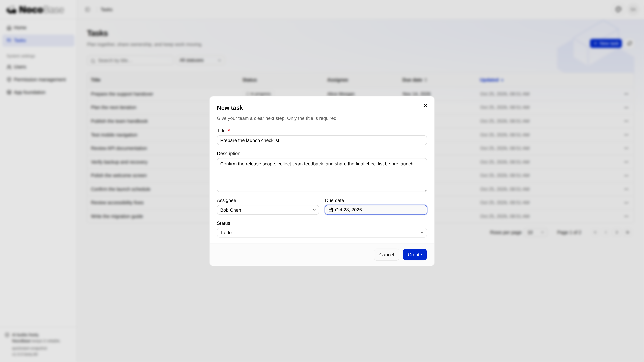Image resolution: width=644 pixels, height=362 pixels.
Task: Click the New task dialog heading
Action: coord(230,108)
